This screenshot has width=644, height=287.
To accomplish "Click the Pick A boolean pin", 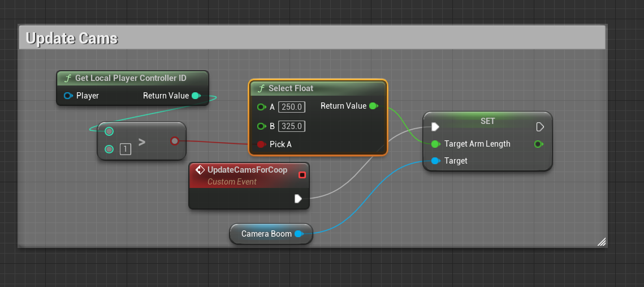I will [261, 144].
